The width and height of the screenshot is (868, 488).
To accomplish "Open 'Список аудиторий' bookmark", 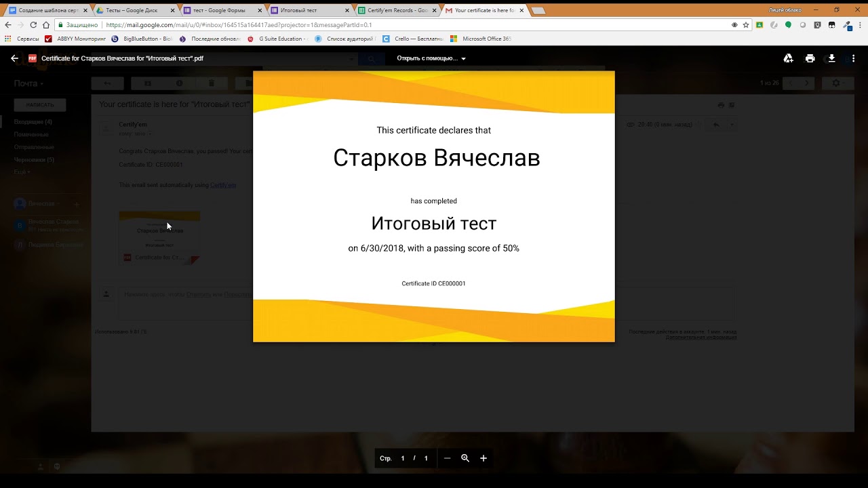I will [x=346, y=39].
